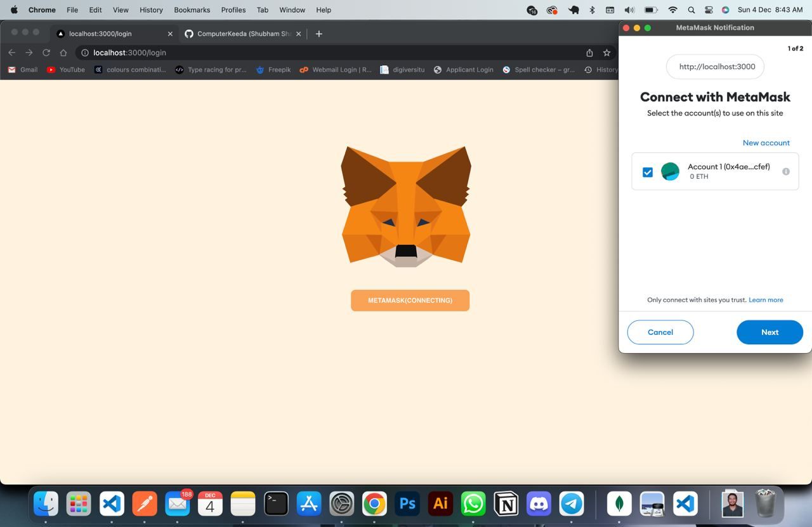
Task: Click the Siri icon in menu bar
Action: click(725, 10)
